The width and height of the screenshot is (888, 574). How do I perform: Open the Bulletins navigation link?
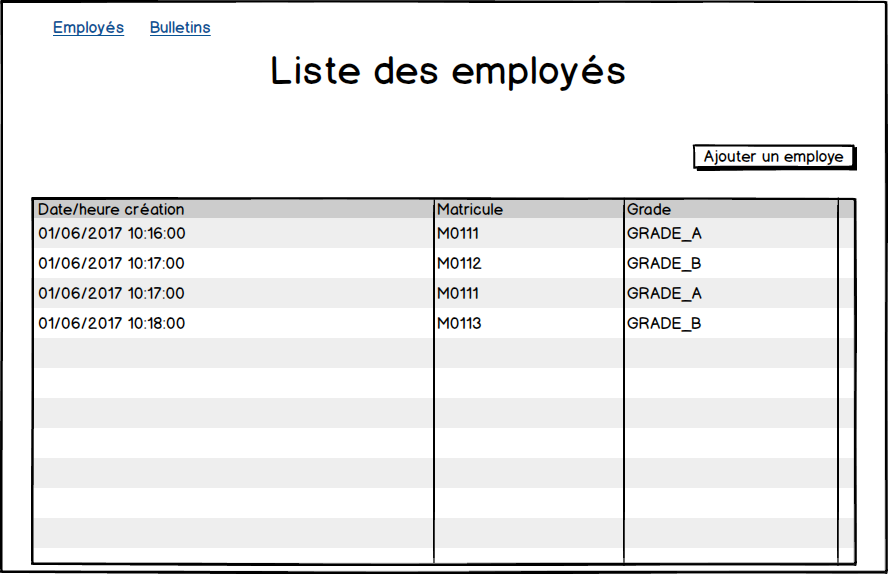click(180, 28)
